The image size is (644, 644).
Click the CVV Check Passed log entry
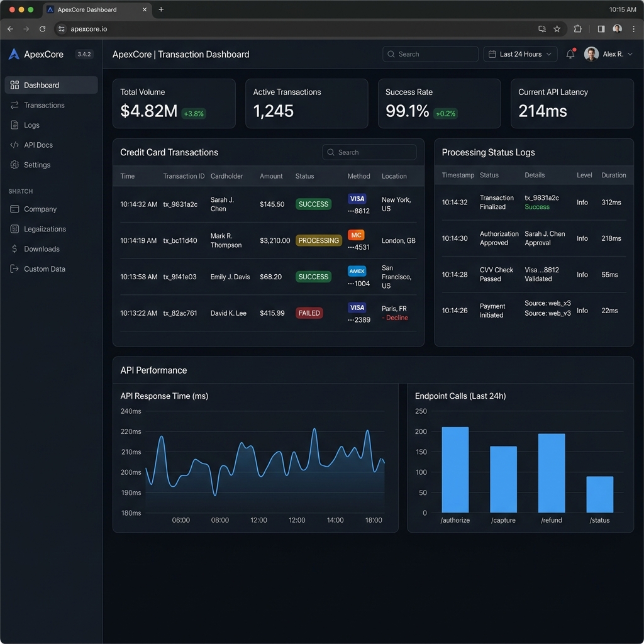coord(534,275)
